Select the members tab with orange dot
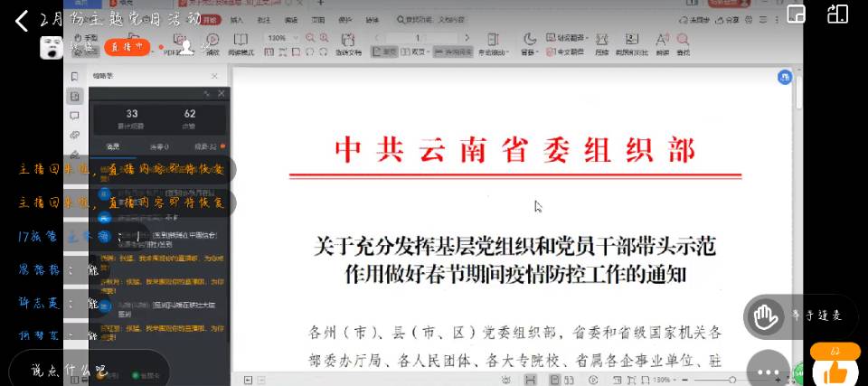 coord(209,146)
